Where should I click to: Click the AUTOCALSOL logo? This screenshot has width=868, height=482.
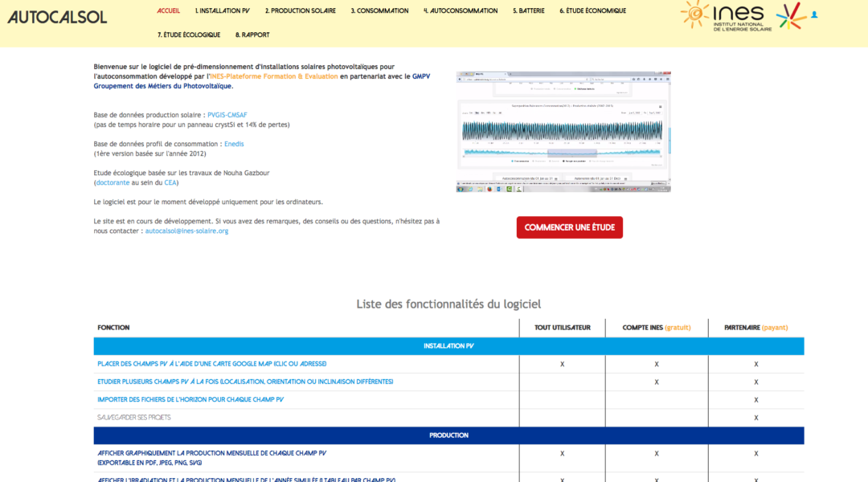click(57, 17)
